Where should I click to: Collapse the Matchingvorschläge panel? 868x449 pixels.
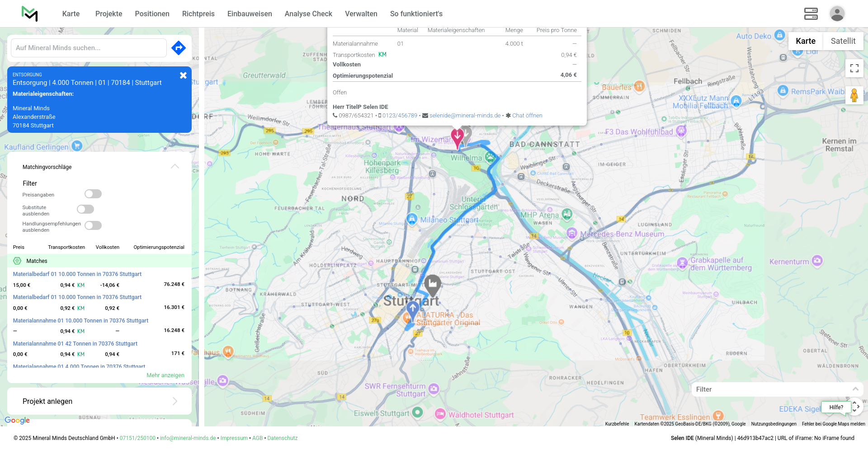click(175, 167)
